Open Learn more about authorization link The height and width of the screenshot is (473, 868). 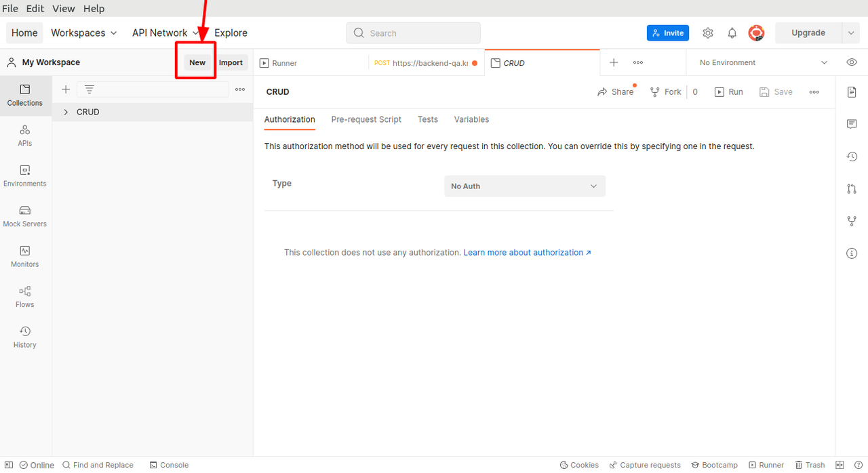pyautogui.click(x=527, y=252)
